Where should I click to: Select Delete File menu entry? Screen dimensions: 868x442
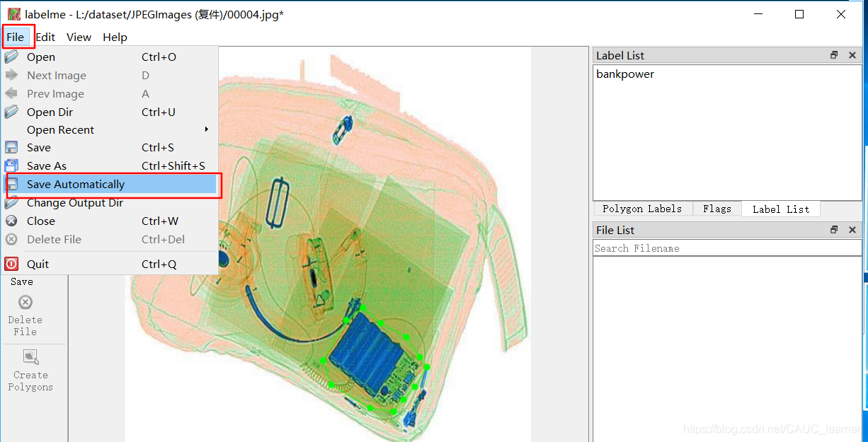[x=110, y=240]
